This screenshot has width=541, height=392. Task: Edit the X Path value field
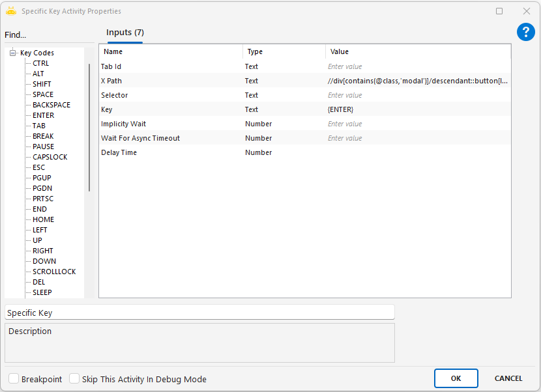click(x=417, y=81)
